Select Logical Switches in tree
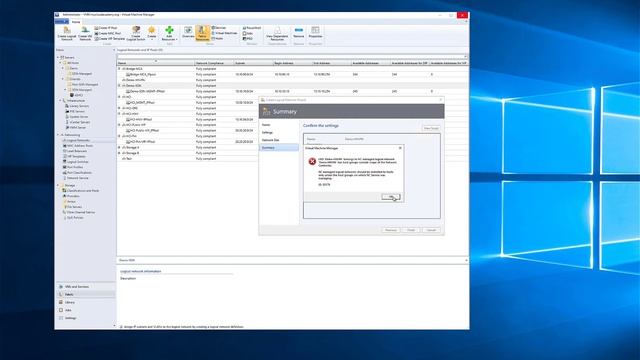 click(x=77, y=162)
